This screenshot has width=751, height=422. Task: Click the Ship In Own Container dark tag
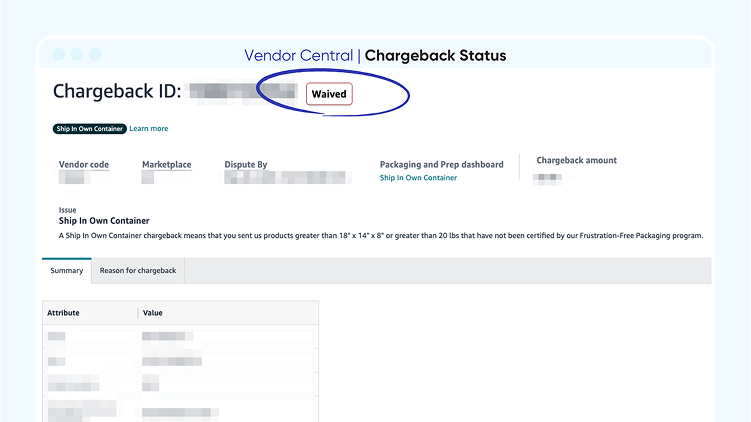tap(90, 129)
